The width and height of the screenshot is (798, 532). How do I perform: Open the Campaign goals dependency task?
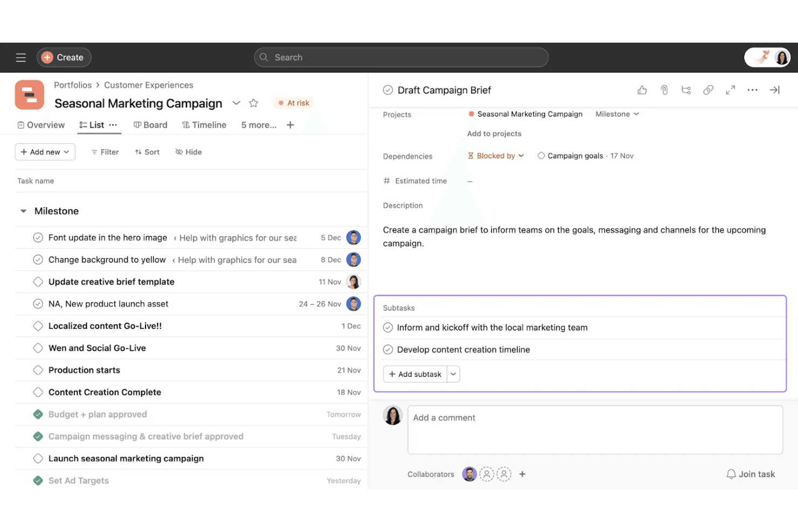575,156
